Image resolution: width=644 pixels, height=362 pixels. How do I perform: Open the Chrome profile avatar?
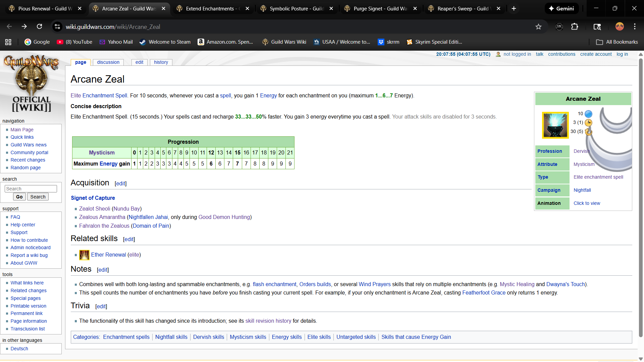pos(620,27)
